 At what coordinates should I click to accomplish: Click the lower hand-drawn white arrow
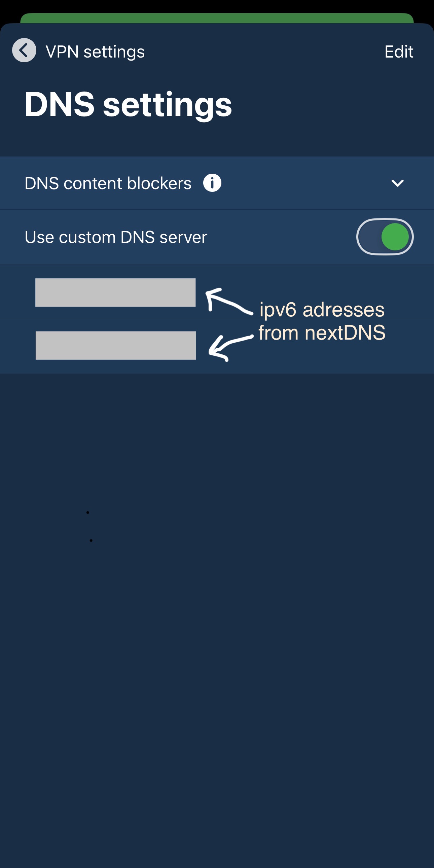[x=230, y=348]
